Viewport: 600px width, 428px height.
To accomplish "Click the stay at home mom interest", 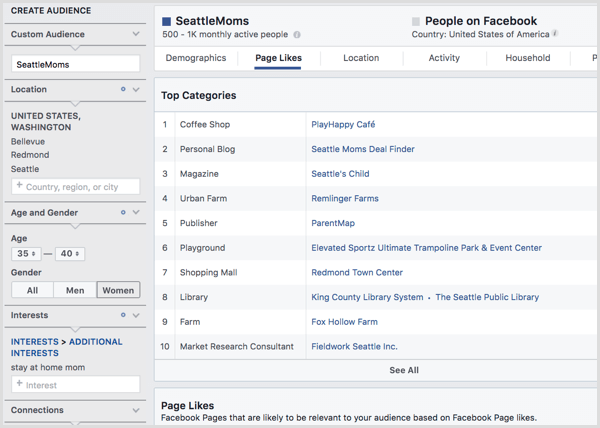I will (48, 368).
